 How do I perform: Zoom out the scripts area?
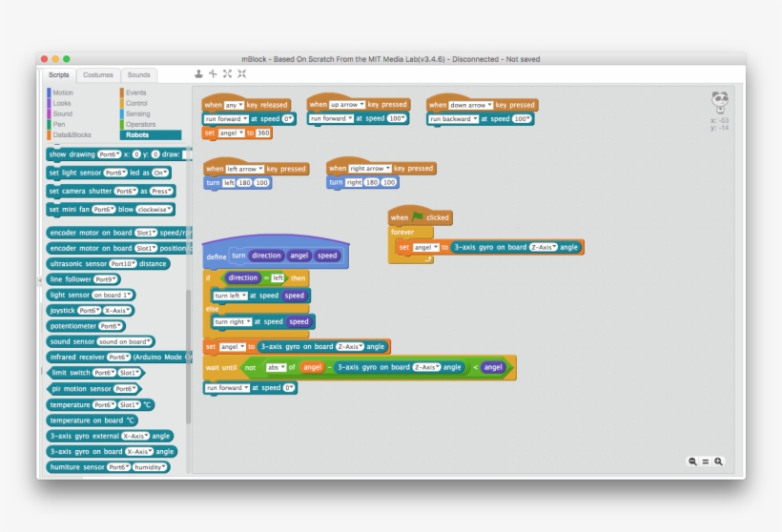(693, 461)
